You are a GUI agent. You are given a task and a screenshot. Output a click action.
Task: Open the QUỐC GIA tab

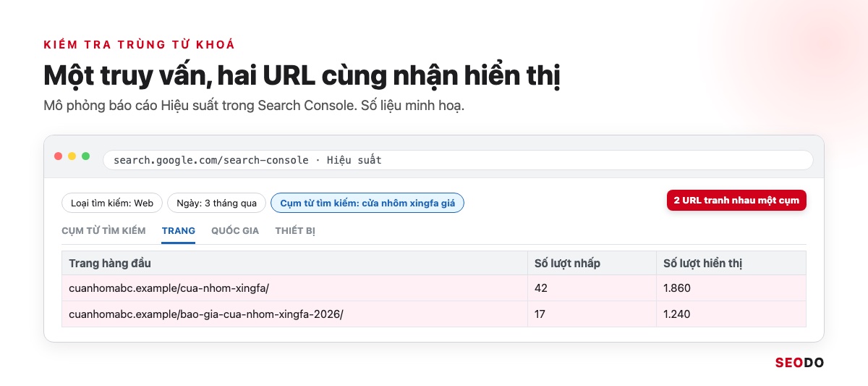pyautogui.click(x=235, y=231)
